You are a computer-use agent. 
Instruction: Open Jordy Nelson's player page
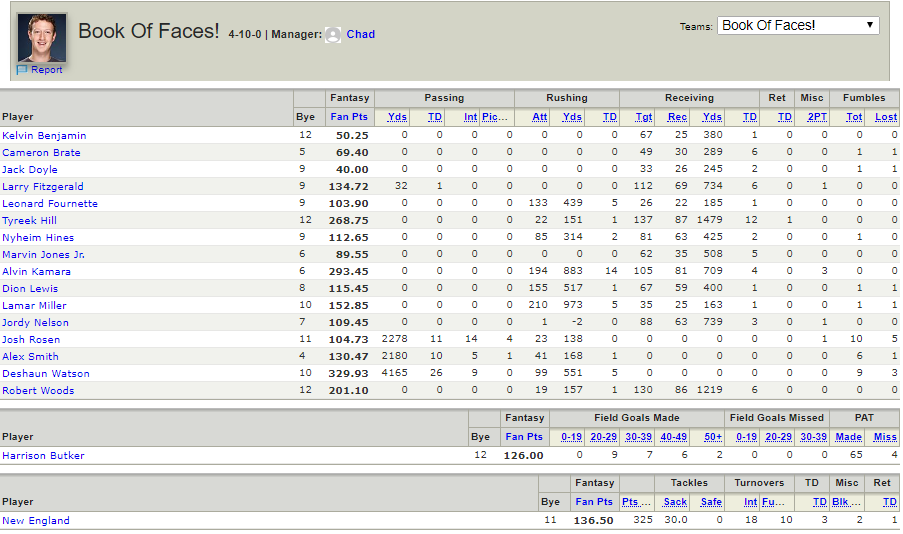pos(36,323)
